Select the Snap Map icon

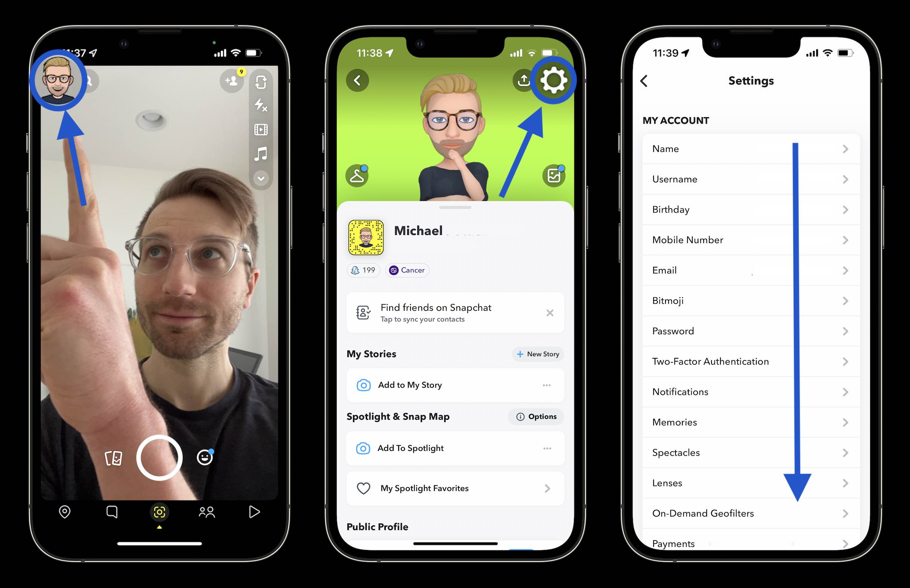(64, 511)
